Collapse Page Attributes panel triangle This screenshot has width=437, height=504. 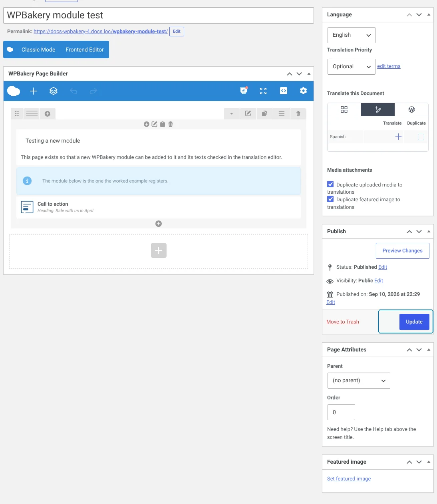[429, 350]
